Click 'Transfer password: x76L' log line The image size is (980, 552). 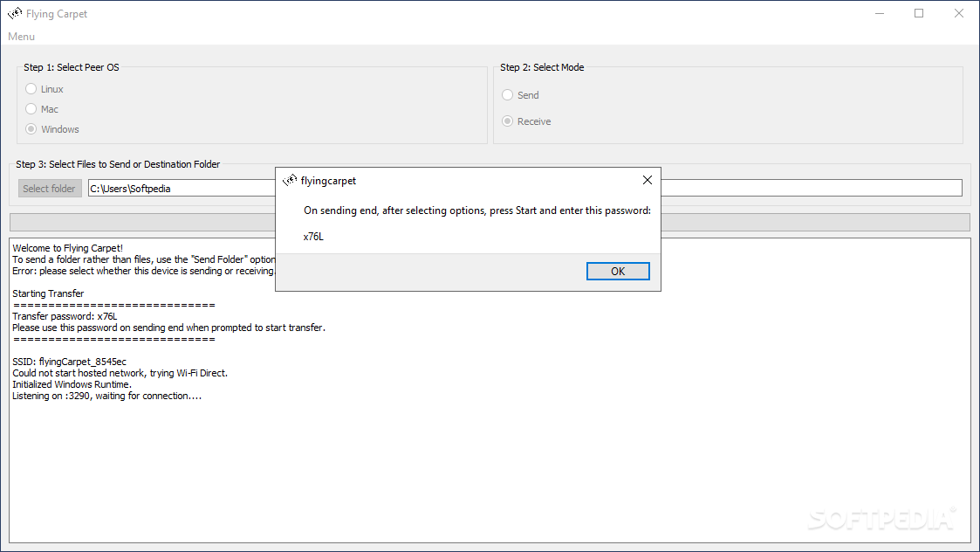(x=65, y=316)
